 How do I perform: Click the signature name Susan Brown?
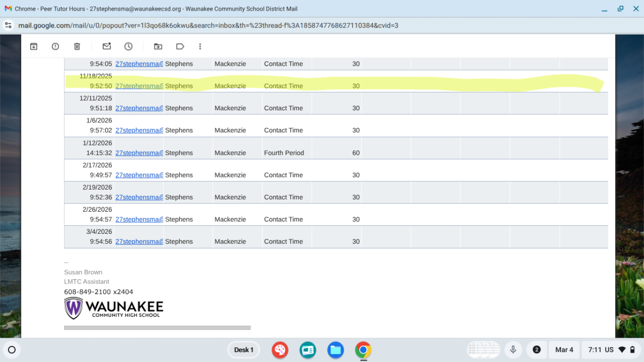(x=83, y=272)
